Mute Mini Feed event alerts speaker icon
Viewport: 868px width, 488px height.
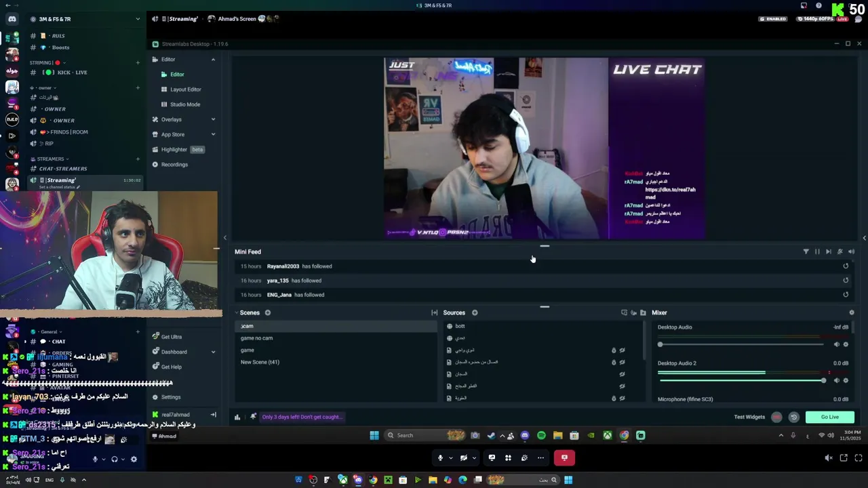click(x=851, y=251)
